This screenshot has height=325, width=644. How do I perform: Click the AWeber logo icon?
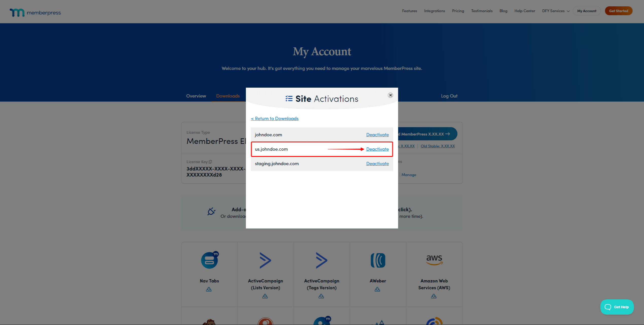(x=378, y=260)
